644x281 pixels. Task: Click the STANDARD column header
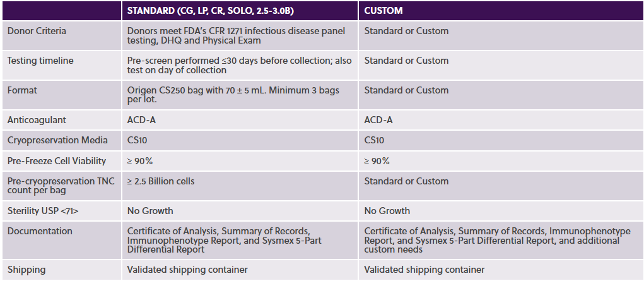210,11
